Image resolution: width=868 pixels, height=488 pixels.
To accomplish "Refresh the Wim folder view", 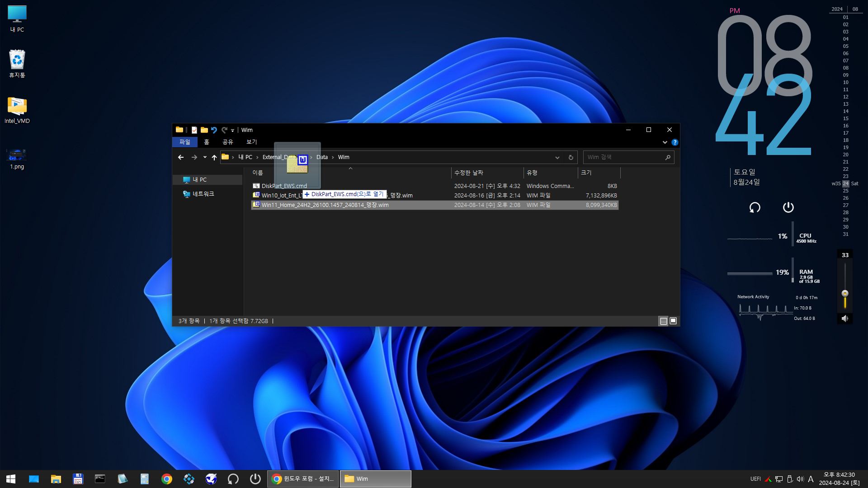I will (571, 157).
